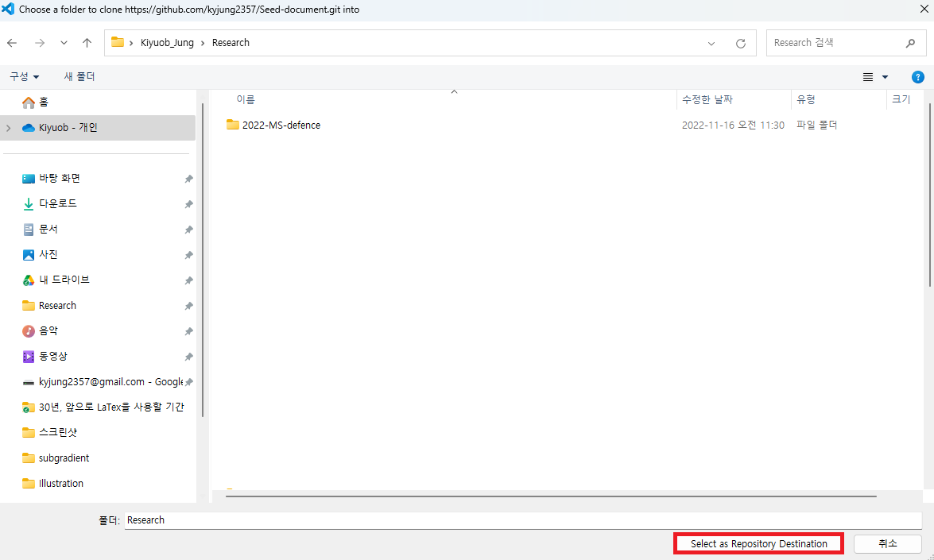This screenshot has height=560, width=934.
Task: Click the pin icon beside 바탕 화면
Action: [x=188, y=179]
